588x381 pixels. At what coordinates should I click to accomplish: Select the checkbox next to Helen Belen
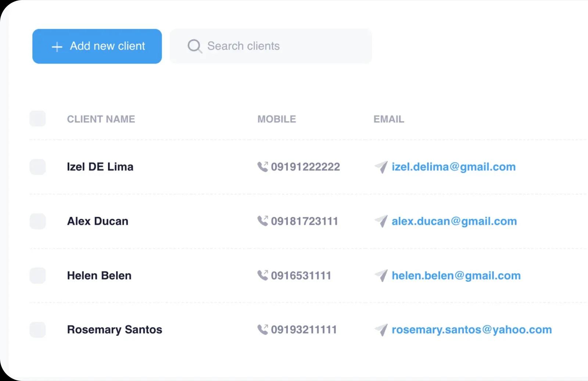click(x=37, y=275)
